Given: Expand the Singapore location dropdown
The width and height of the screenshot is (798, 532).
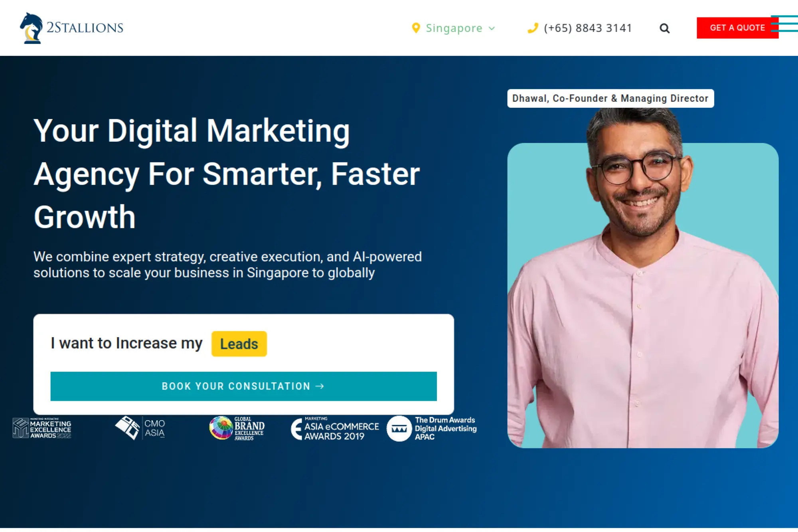Looking at the screenshot, I should pos(454,28).
